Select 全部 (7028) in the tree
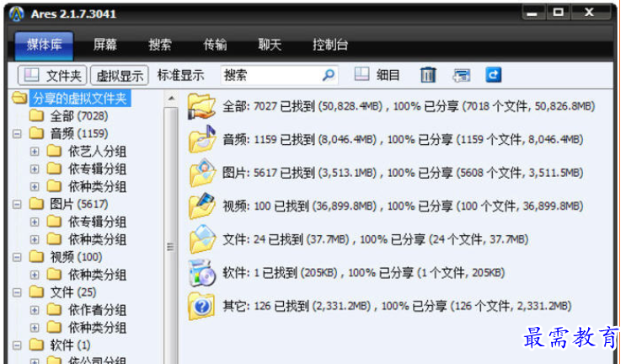 tap(79, 116)
